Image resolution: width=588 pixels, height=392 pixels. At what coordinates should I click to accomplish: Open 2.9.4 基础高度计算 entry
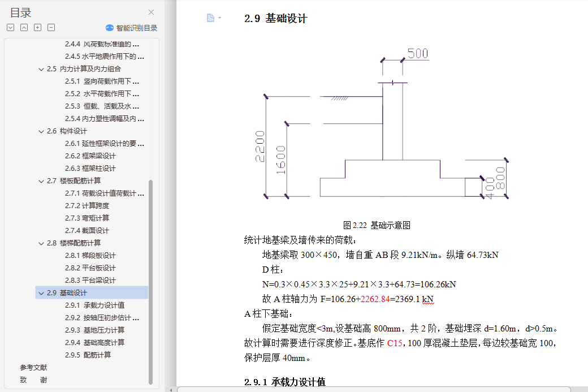(95, 343)
